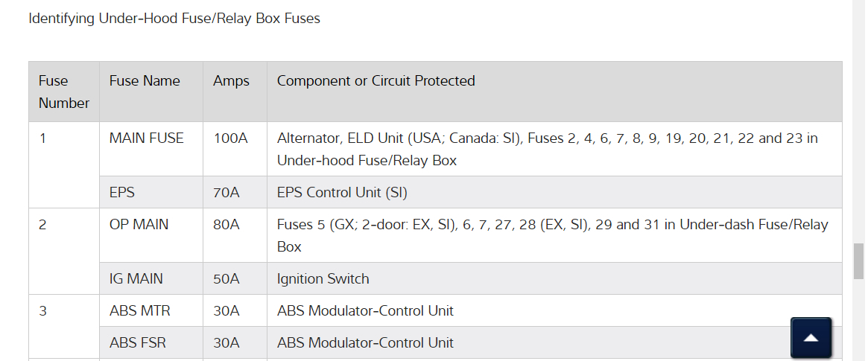This screenshot has height=361, width=868.
Task: Click the page's vertical scrollbar thumb
Action: click(x=859, y=260)
